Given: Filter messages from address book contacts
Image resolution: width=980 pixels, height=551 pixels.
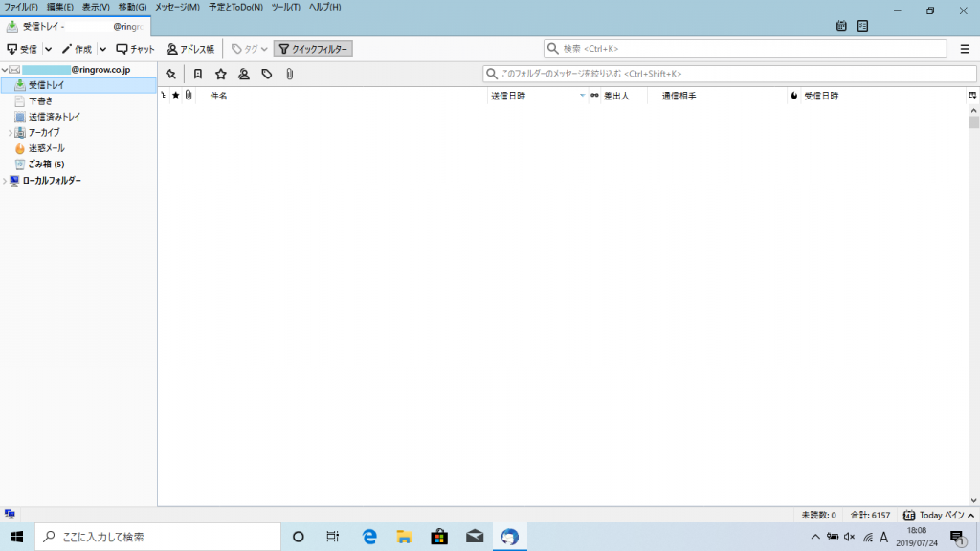Looking at the screenshot, I should (x=245, y=73).
